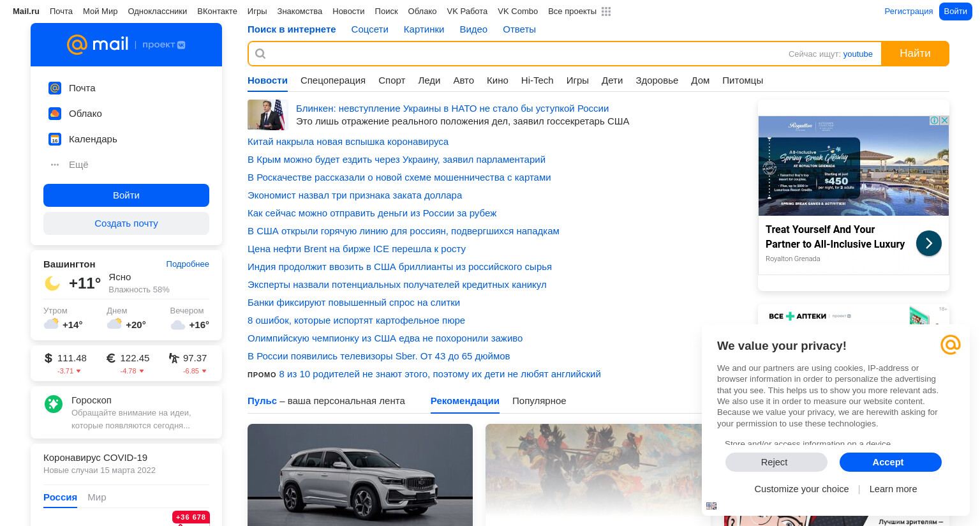Image resolution: width=980 pixels, height=526 pixels.
Task: Click the youtube trending search link
Action: click(x=857, y=54)
